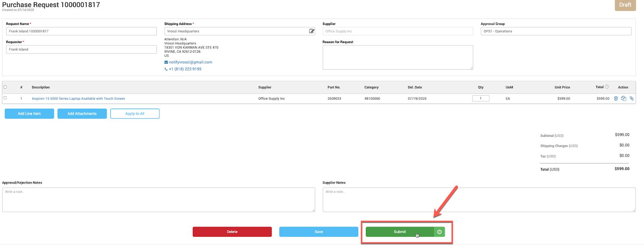Image resolution: width=644 pixels, height=252 pixels.
Task: Click the Tax (USD) label
Action: coord(548,156)
